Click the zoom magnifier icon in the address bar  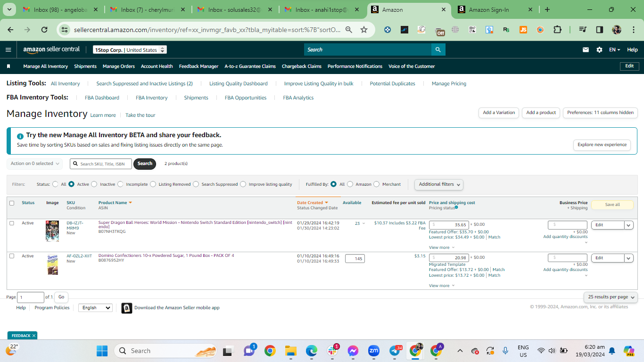[x=349, y=30]
